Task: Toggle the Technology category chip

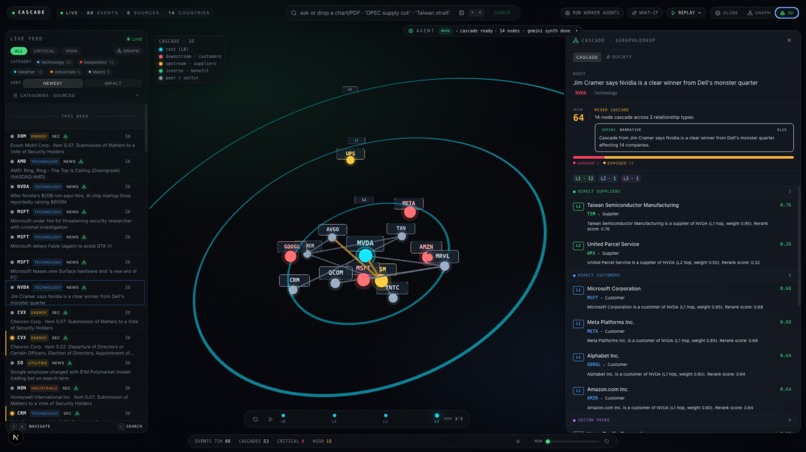Action: pos(54,62)
